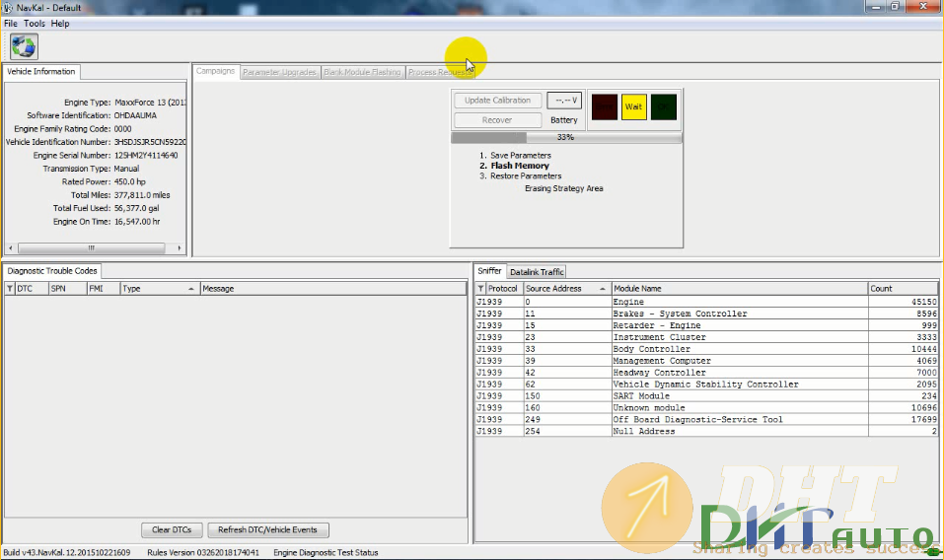
Task: Click the 33% flash progress bar
Action: 566,138
